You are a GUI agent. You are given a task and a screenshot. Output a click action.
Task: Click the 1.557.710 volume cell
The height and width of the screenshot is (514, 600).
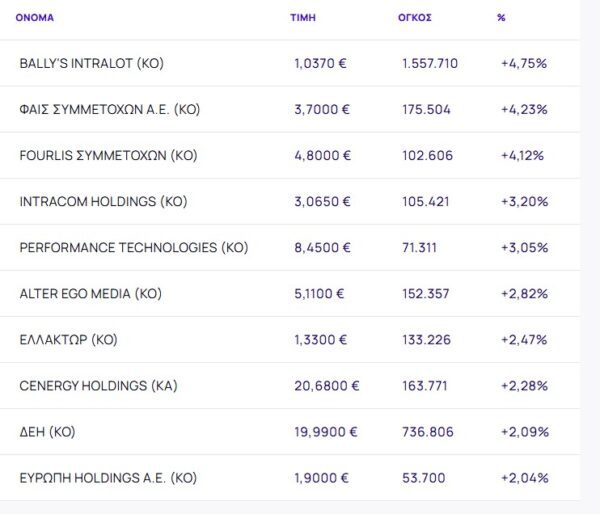pyautogui.click(x=430, y=63)
